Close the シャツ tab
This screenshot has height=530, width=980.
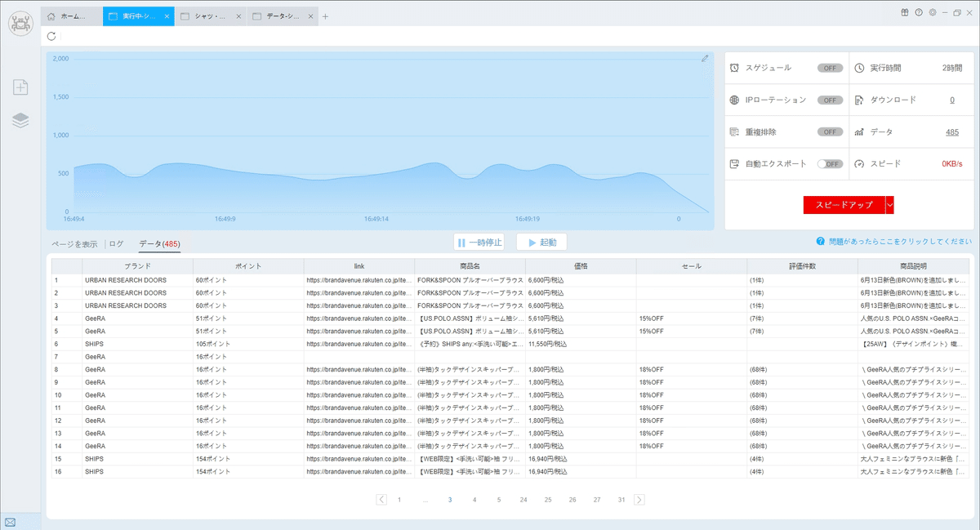point(239,16)
